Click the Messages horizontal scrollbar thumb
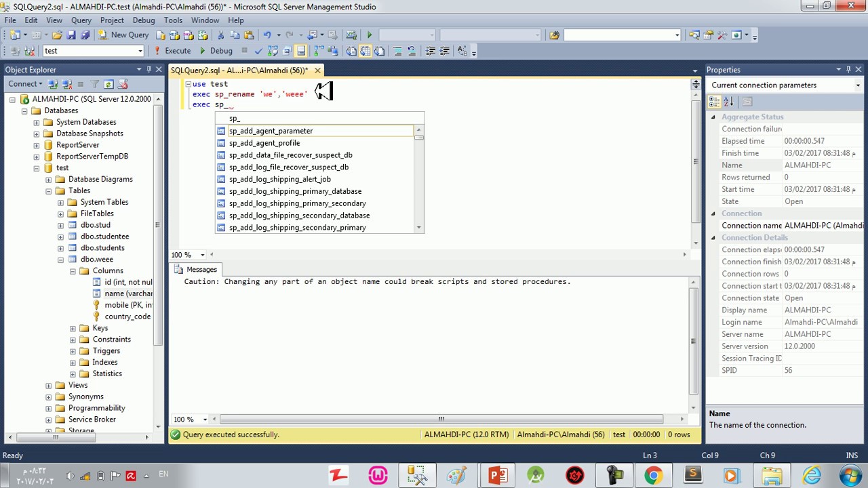The height and width of the screenshot is (488, 868). [441, 419]
